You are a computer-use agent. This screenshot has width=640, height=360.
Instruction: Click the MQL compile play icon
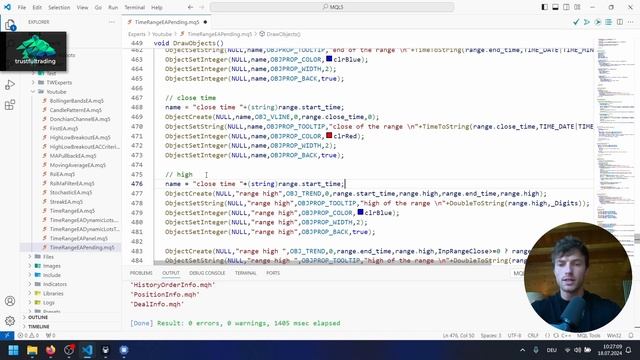point(587,22)
